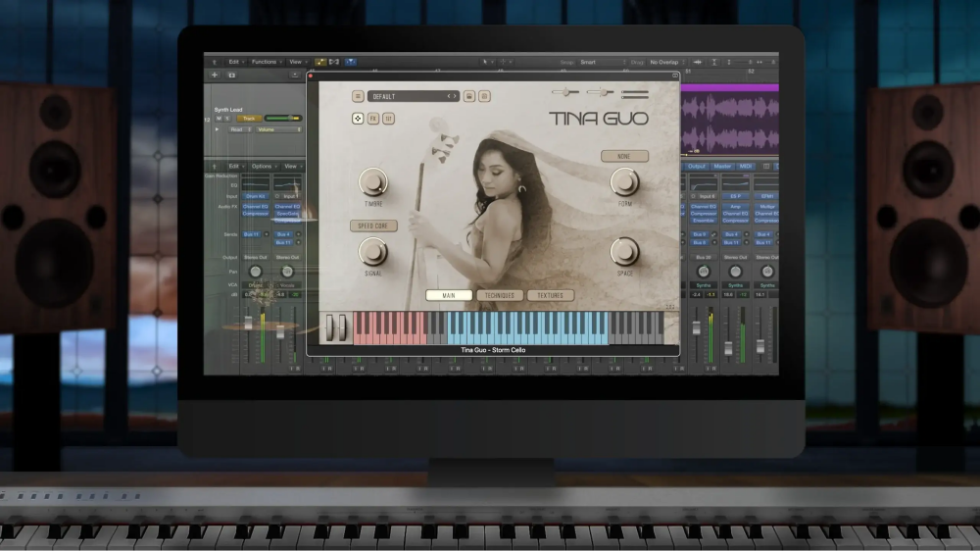Save preset using the disk icon
Viewport: 980px width, 551px height.
click(468, 96)
